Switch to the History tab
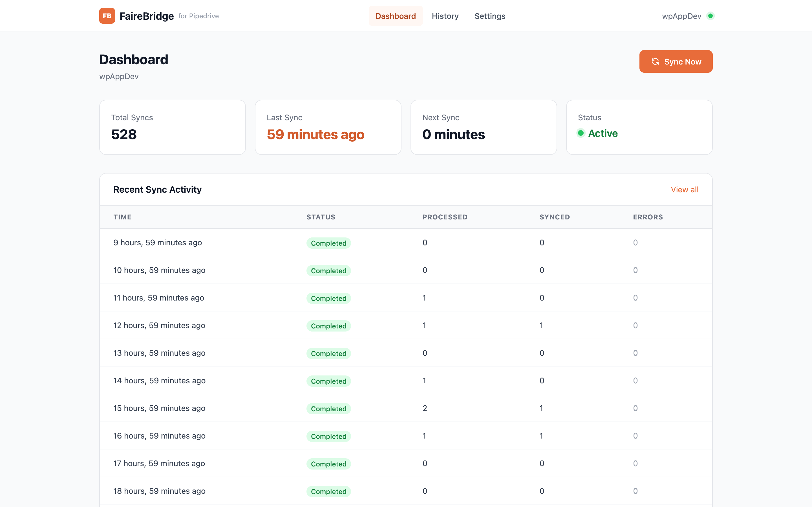812x507 pixels. pyautogui.click(x=445, y=16)
